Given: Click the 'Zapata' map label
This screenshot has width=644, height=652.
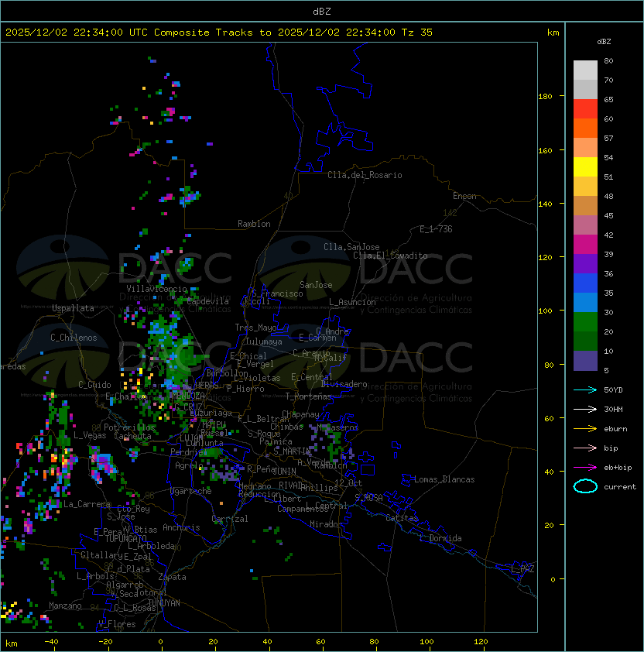Looking at the screenshot, I should pos(172,577).
